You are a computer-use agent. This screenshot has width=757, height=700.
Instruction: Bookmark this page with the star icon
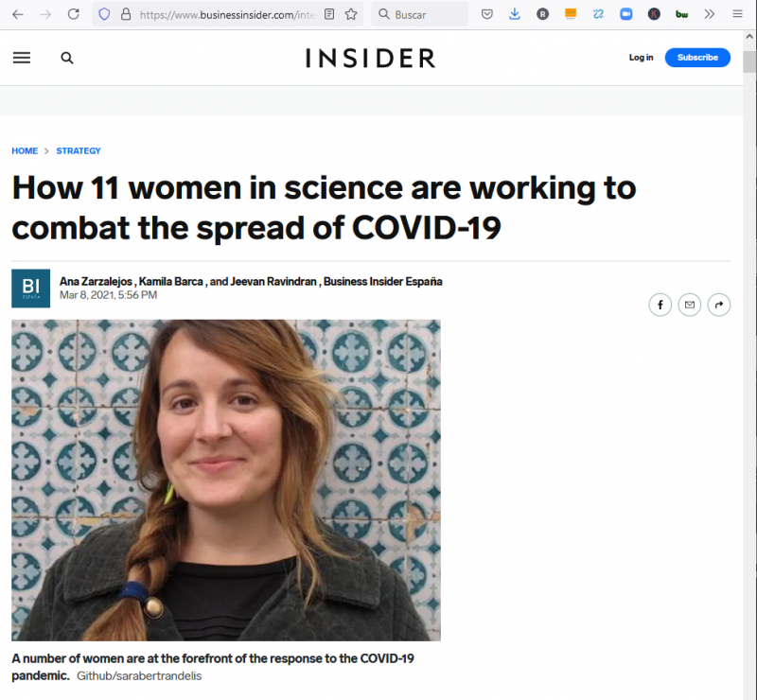351,14
